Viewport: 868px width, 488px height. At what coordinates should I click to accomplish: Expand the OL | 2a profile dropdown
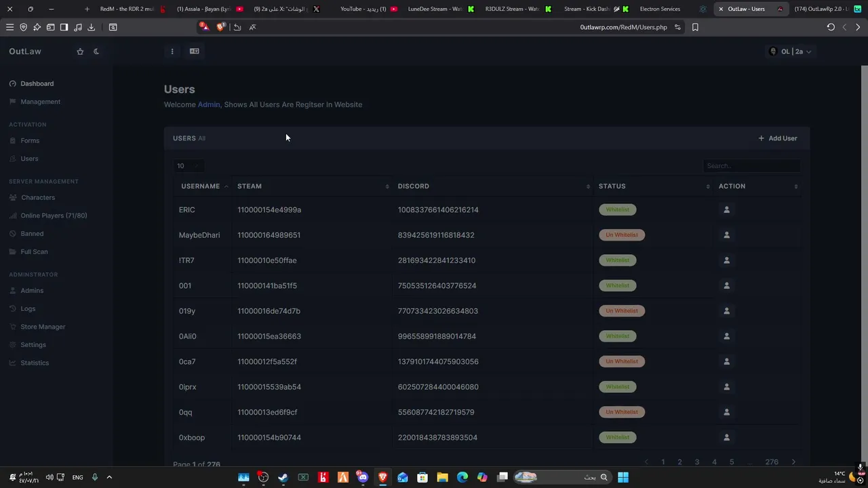coord(790,52)
